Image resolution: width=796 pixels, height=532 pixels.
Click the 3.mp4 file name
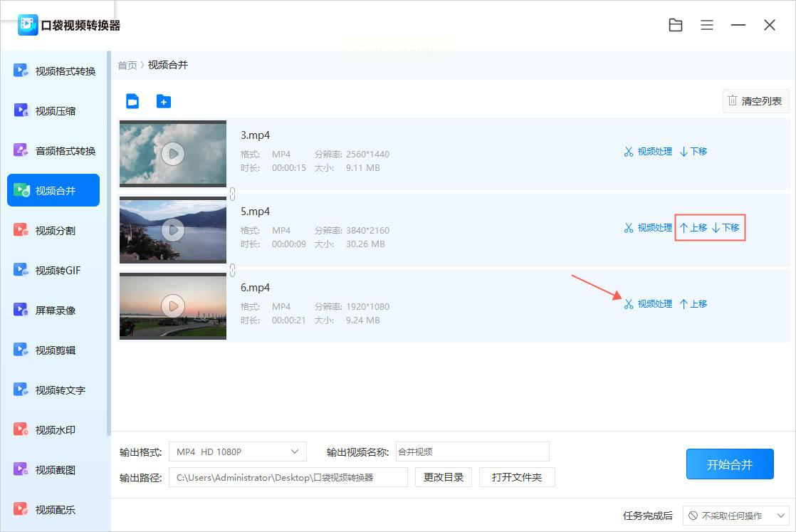256,135
